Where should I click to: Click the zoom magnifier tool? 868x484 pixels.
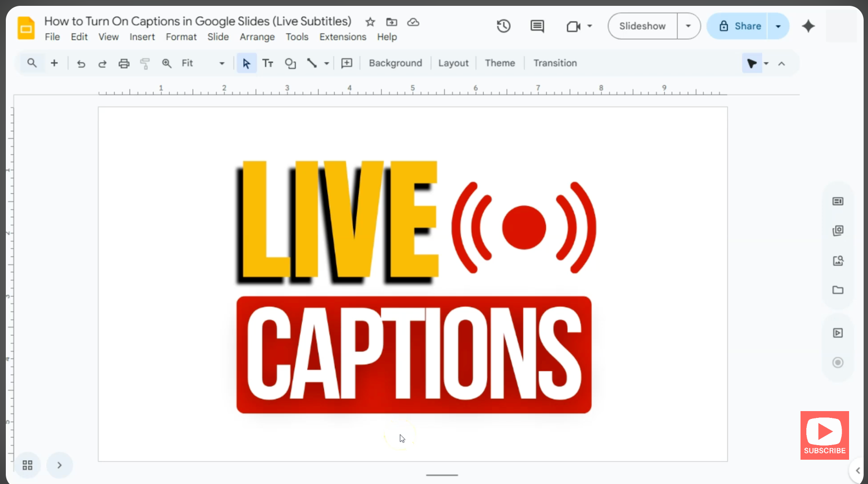167,63
